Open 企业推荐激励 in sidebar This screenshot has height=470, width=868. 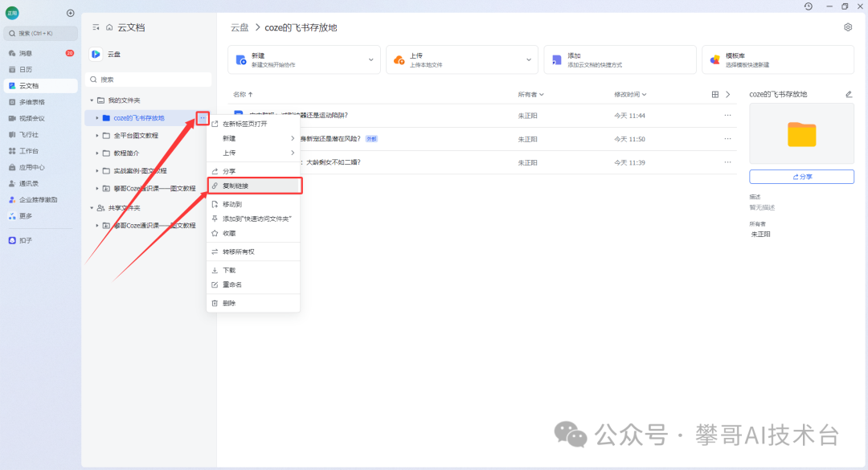click(40, 199)
